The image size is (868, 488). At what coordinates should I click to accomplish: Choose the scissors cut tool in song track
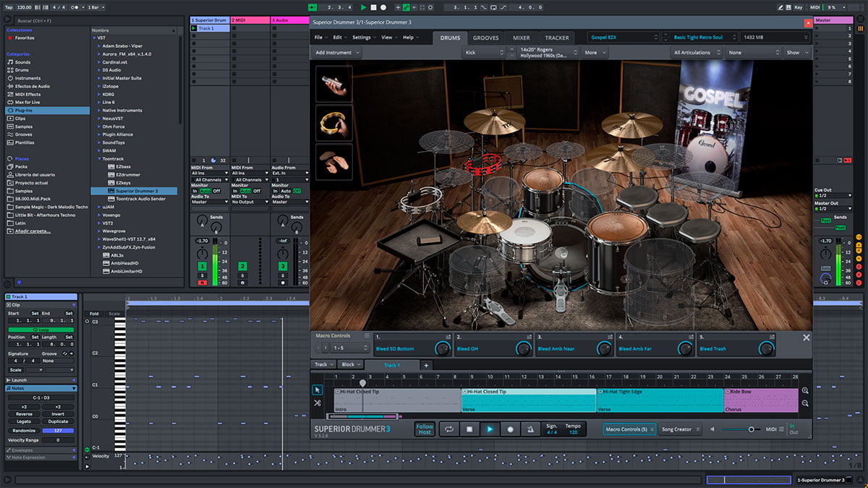[x=317, y=403]
